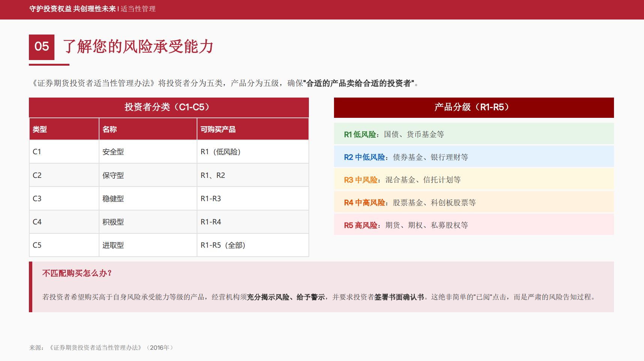Click the 名称 column header
This screenshot has height=361, width=644.
tap(148, 129)
